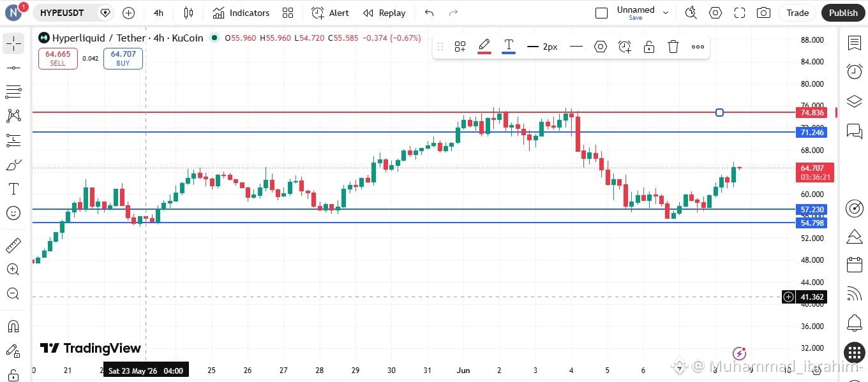Image resolution: width=868 pixels, height=382 pixels.
Task: Select the forecasting and measurement tools
Action: tap(13, 140)
